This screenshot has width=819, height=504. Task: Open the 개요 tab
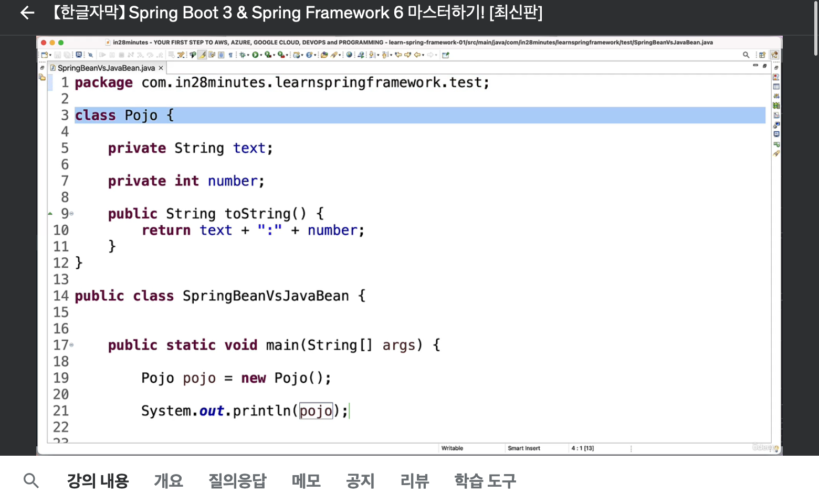pyautogui.click(x=169, y=480)
